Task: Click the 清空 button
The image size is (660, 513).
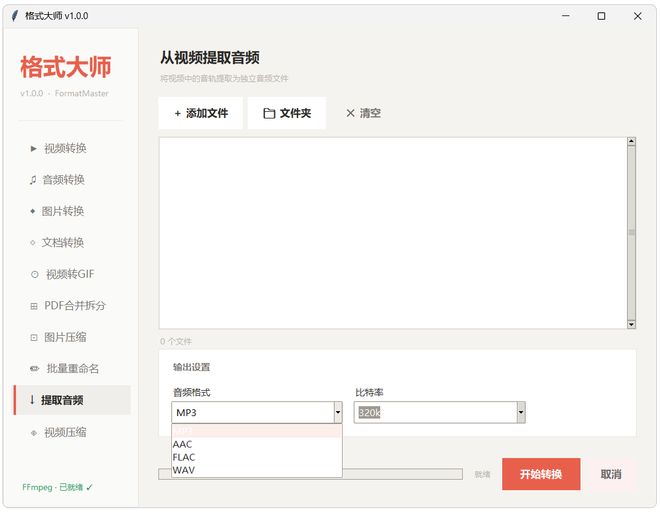Action: coord(363,113)
